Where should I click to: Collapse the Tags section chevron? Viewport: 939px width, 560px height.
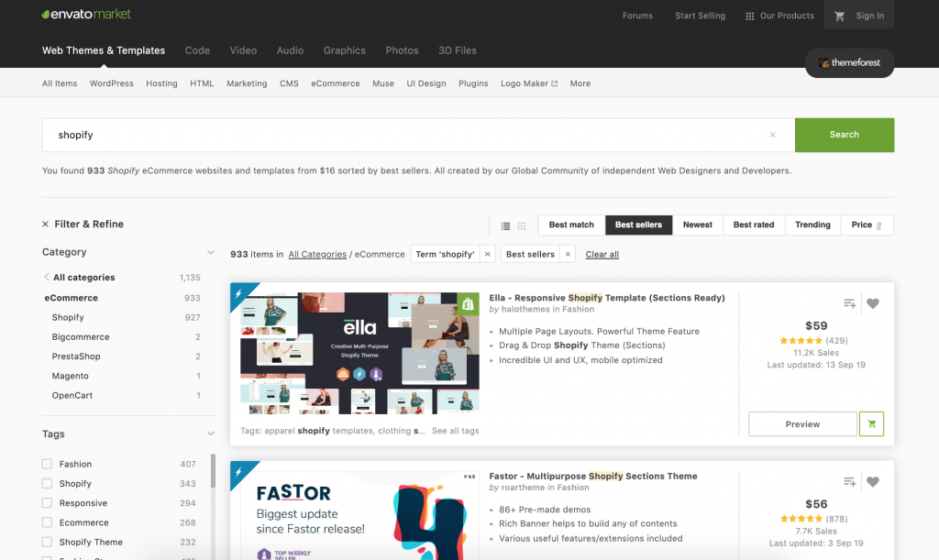(x=211, y=434)
